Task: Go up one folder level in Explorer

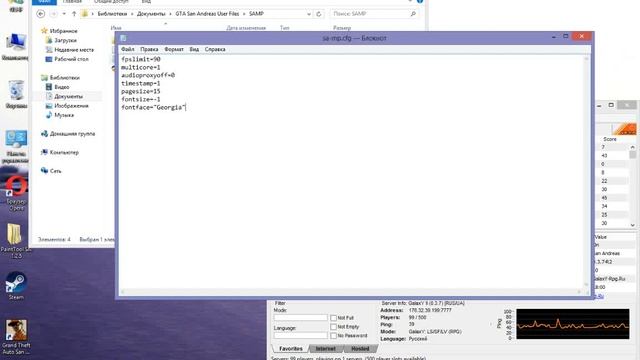Action: coord(74,14)
